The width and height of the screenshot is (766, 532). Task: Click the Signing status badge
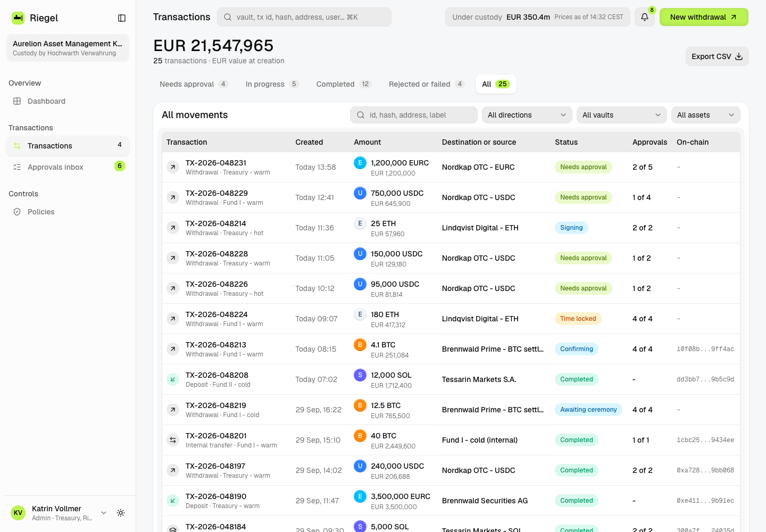[571, 228]
